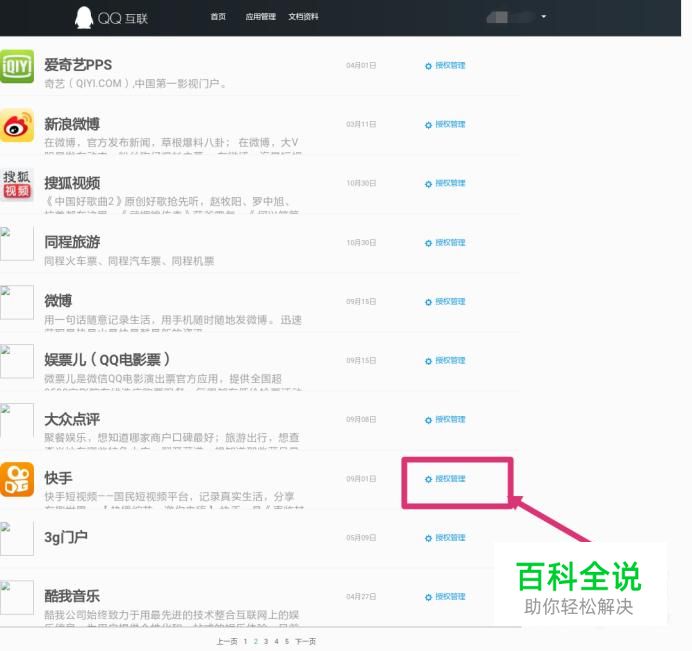Click the 授权管理 link for 快手
The height and width of the screenshot is (651, 692).
tap(450, 478)
